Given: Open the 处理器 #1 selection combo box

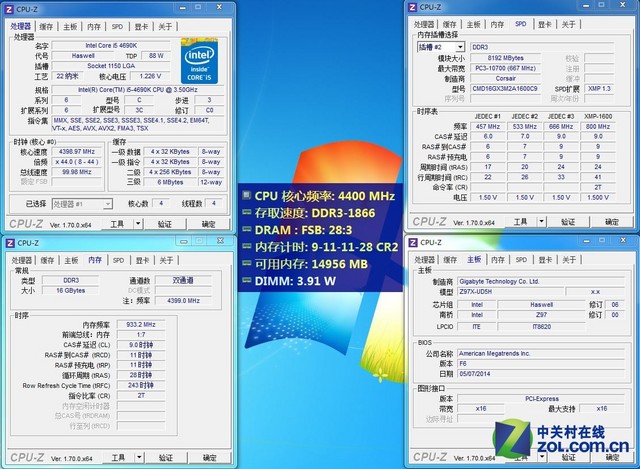Looking at the screenshot, I should click(82, 204).
